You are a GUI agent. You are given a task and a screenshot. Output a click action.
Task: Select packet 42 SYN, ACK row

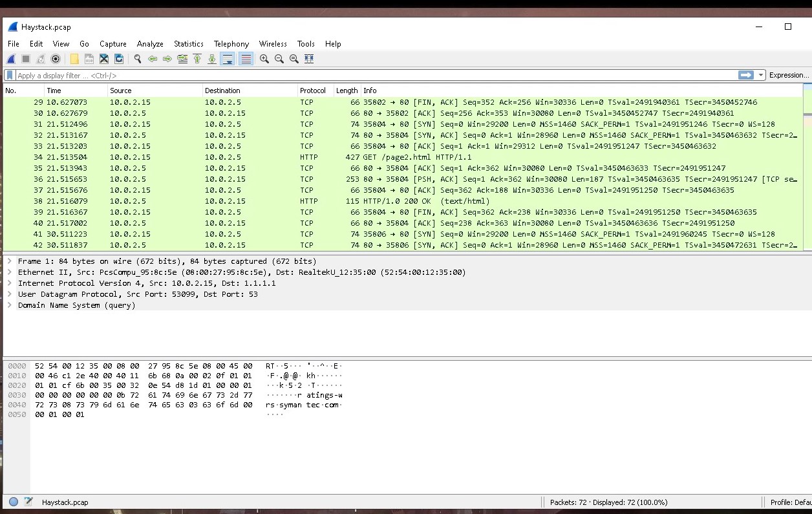click(x=403, y=245)
